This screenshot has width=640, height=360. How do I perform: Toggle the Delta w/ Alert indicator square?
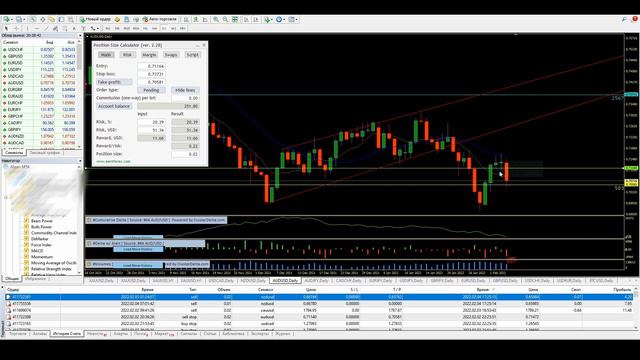89,243
